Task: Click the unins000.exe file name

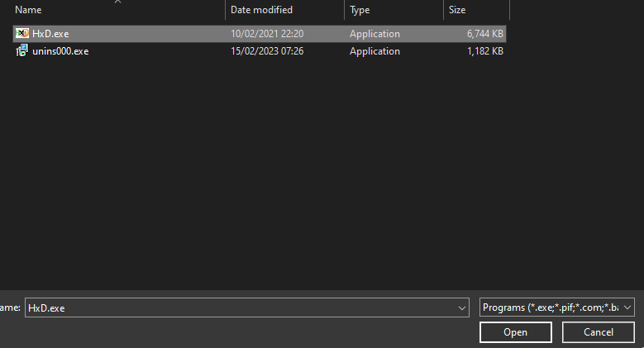Action: click(x=60, y=51)
